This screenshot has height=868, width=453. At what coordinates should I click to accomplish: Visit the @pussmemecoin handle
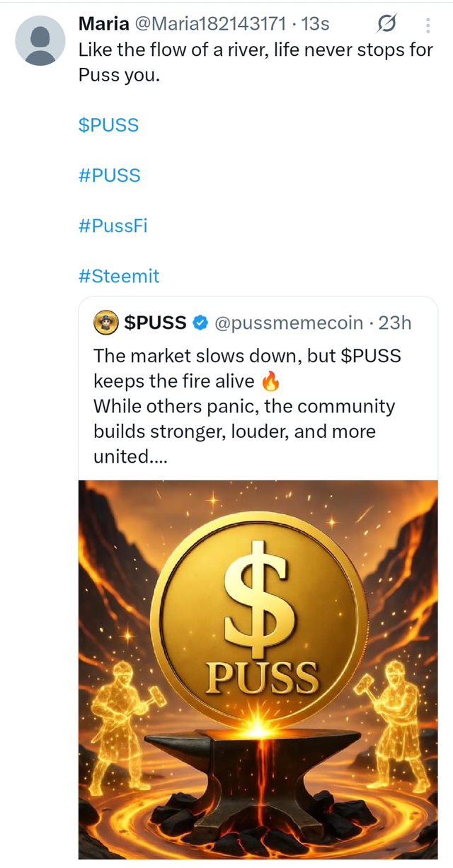click(289, 323)
